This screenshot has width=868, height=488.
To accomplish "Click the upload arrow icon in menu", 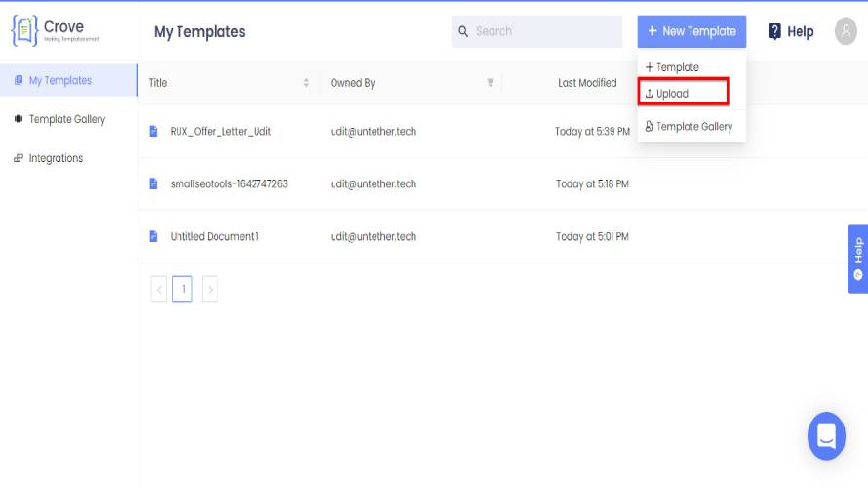I will pos(650,94).
